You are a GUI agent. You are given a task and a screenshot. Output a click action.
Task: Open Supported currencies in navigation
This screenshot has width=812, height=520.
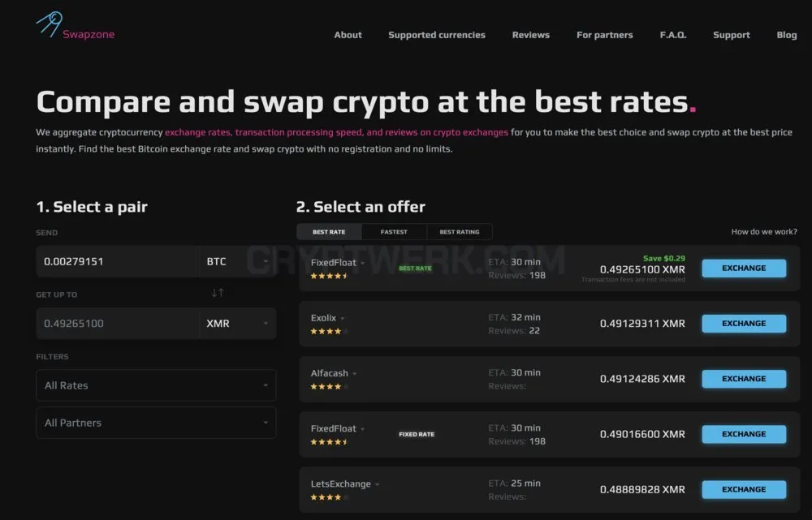click(x=437, y=35)
